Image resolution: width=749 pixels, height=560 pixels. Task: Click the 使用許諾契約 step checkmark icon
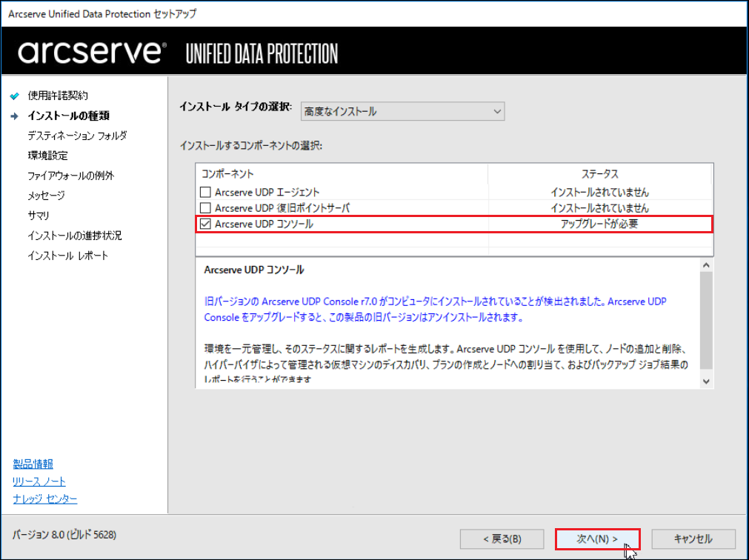click(x=15, y=96)
